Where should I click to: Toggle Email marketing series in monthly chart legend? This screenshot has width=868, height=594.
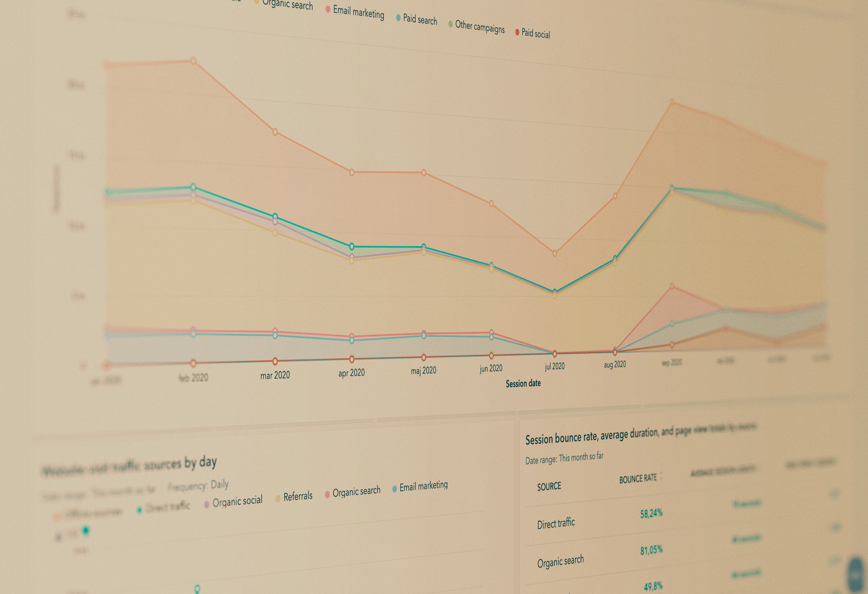click(355, 12)
